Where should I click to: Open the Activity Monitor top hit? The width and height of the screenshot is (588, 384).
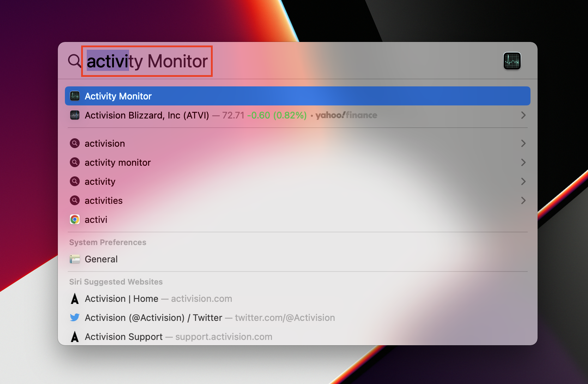coord(298,96)
